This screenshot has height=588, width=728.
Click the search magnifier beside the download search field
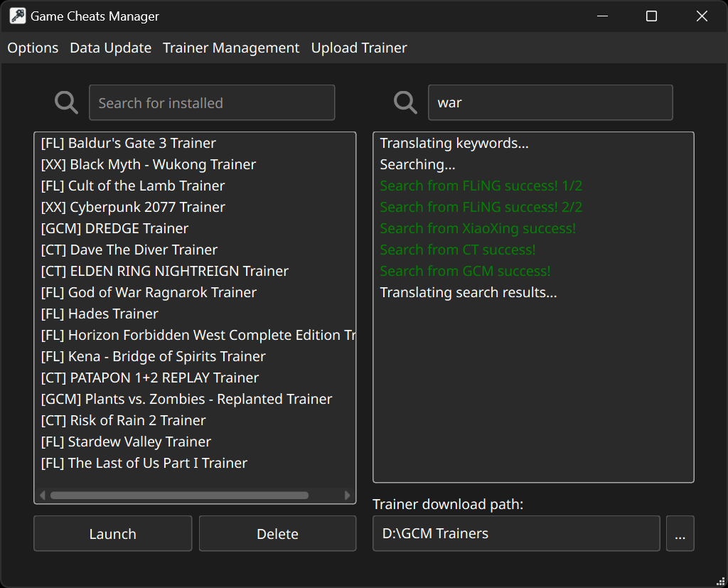click(405, 102)
